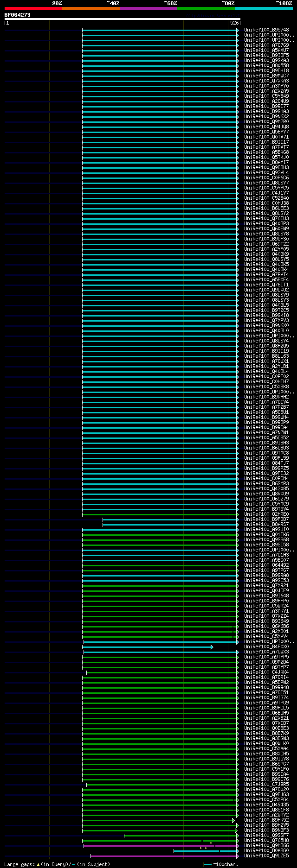This screenshot has height=868, width=297.
Task: Click hit label UniRef100_B6UEE3
Action: pyautogui.click(x=266, y=209)
